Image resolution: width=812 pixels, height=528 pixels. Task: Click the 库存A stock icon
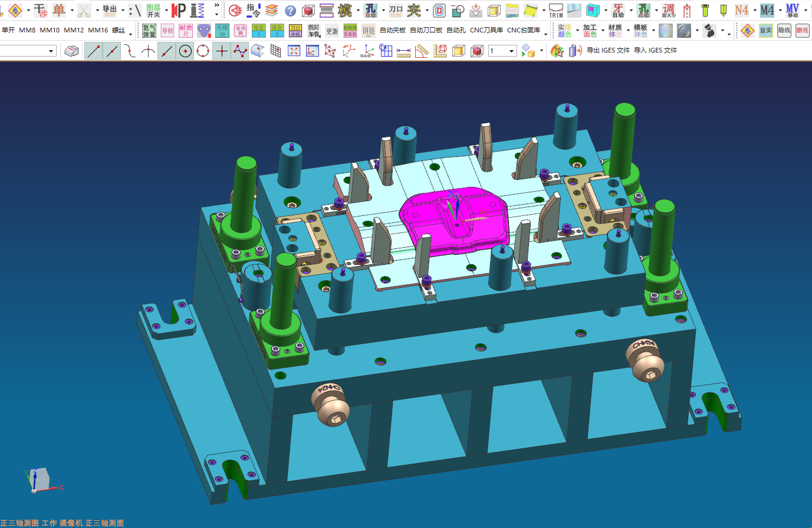click(259, 31)
